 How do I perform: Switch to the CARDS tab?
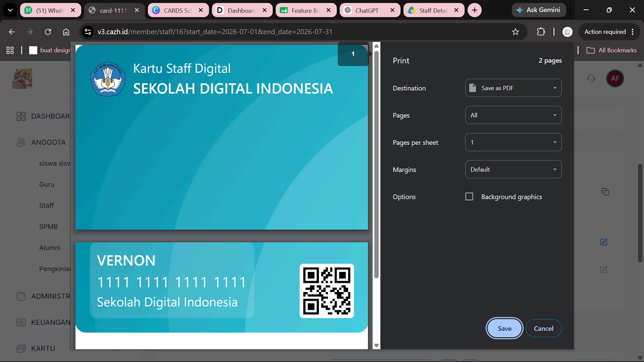pos(178,10)
